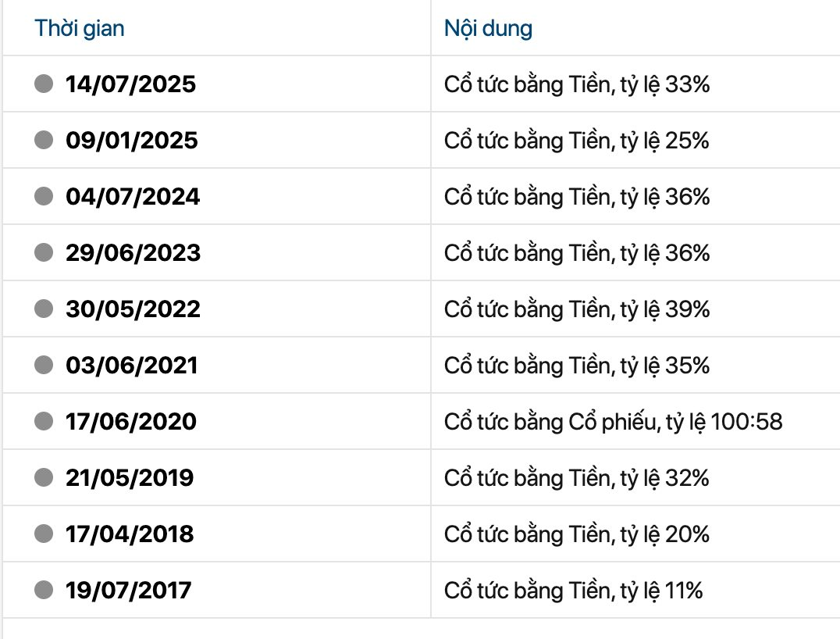Click the gray bullet next to 09/01/2025

click(44, 139)
